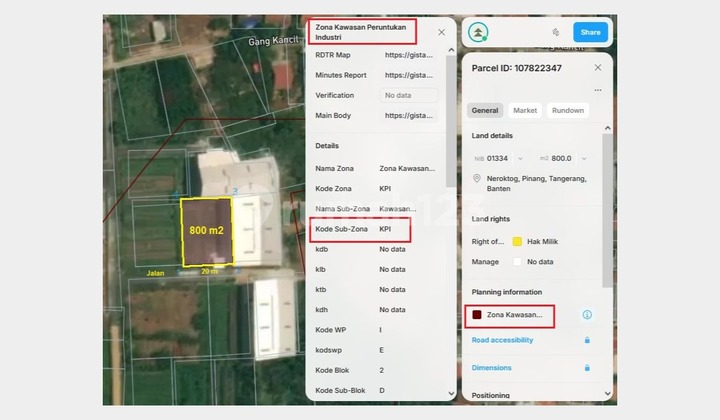This screenshot has width=720, height=420.
Task: Close the Zona Kawasan Peruntukan Industri panel
Action: click(441, 32)
